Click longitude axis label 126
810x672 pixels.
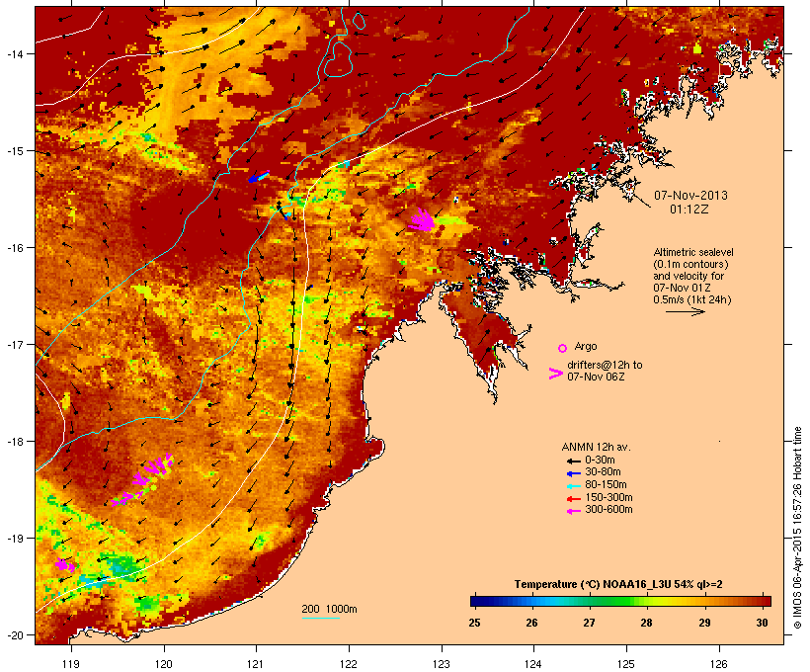point(719,664)
